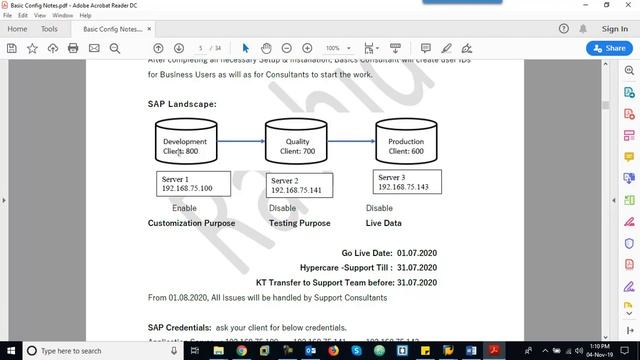Viewport: 640px width, 360px height.
Task: Open the search tool in the right pane
Action: click(629, 71)
